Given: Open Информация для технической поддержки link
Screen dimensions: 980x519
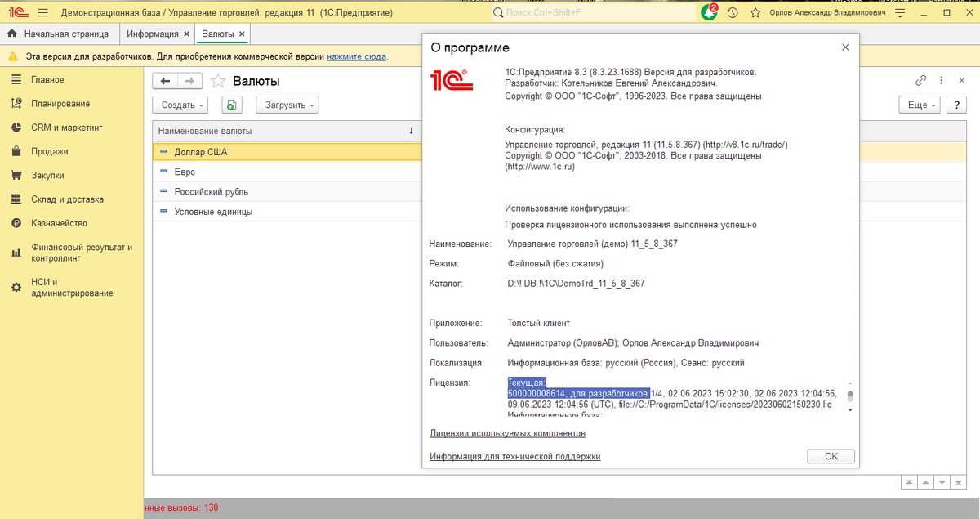Looking at the screenshot, I should (514, 456).
